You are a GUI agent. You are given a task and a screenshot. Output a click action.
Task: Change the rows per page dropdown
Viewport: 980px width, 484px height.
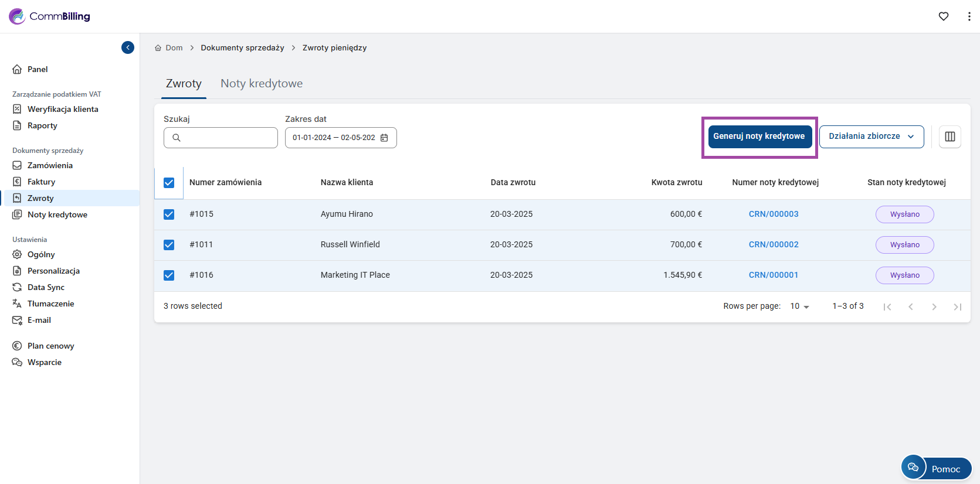point(799,306)
